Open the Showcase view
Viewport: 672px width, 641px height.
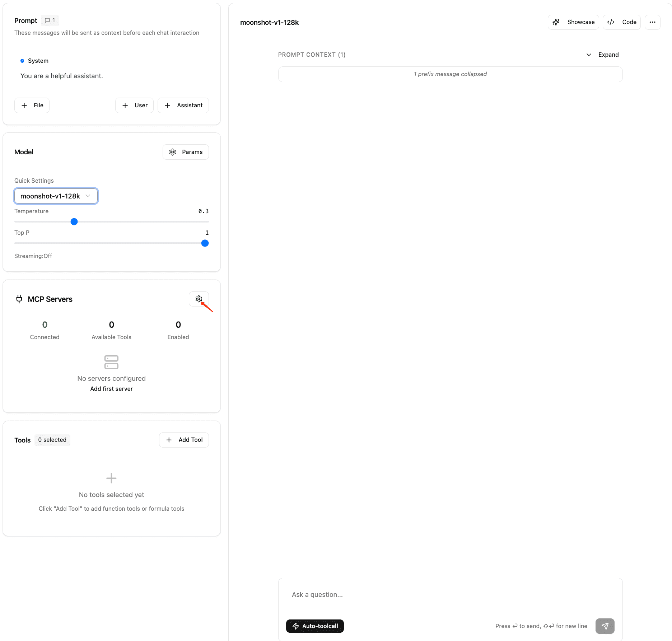point(573,22)
